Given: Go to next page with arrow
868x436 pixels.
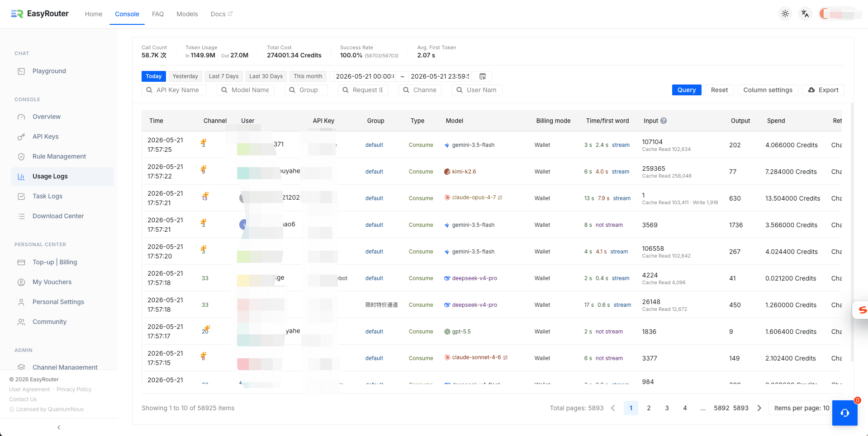Looking at the screenshot, I should click(x=759, y=408).
